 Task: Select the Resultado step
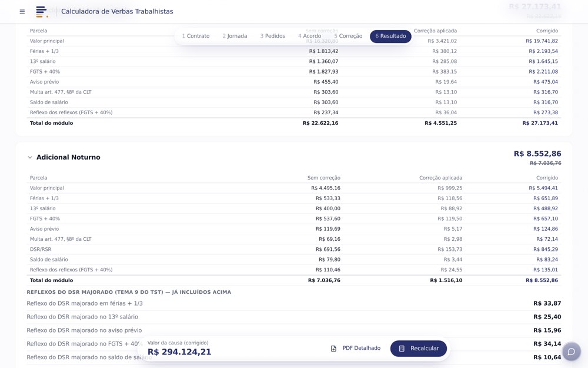pyautogui.click(x=390, y=36)
